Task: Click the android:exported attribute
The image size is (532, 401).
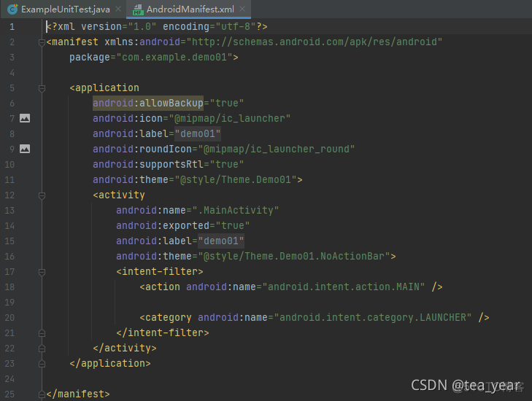Action: pos(163,226)
